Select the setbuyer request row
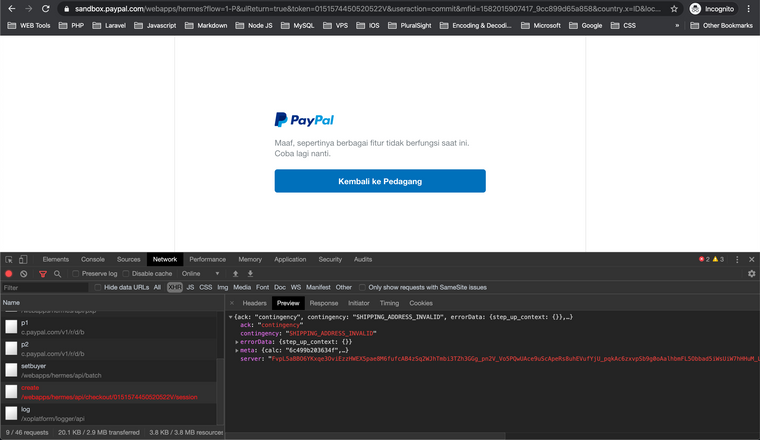Viewport: 760px width, 440px height. (109, 371)
